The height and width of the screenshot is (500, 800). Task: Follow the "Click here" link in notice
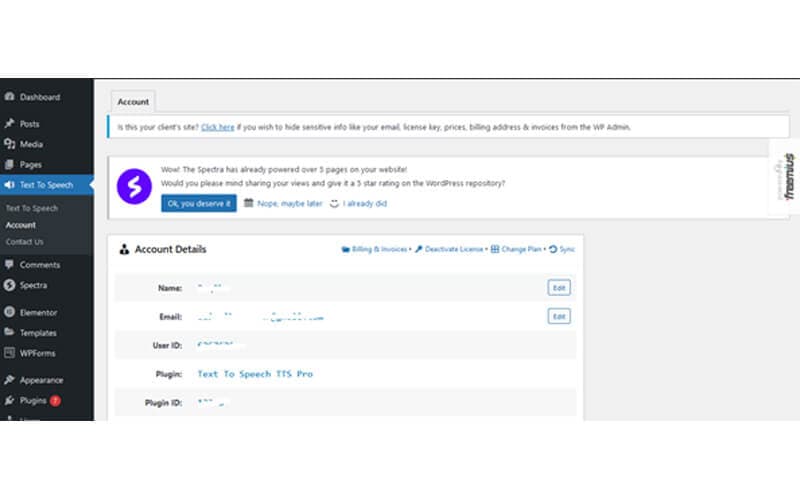218,128
